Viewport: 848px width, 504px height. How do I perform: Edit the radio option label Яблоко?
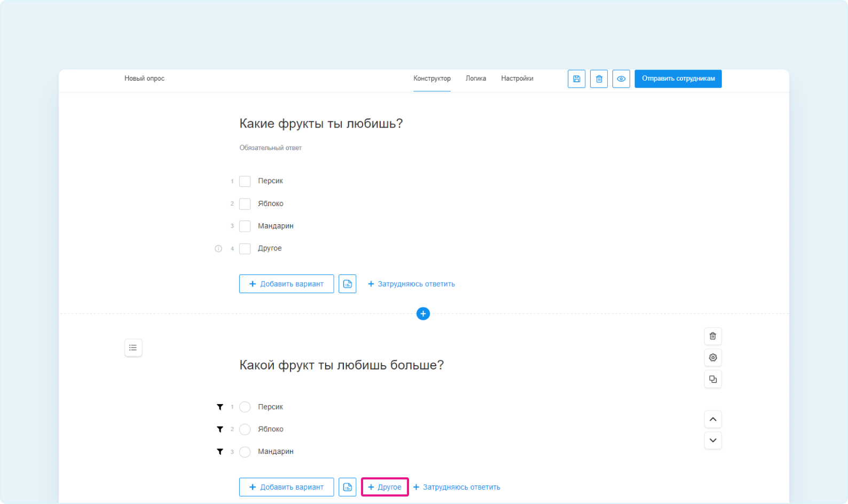click(x=271, y=429)
